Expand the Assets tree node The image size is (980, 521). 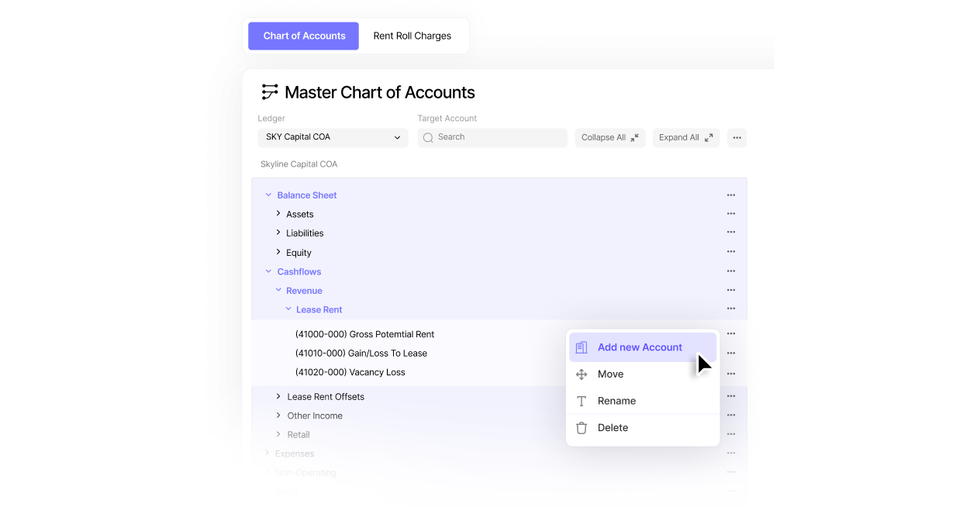point(279,214)
